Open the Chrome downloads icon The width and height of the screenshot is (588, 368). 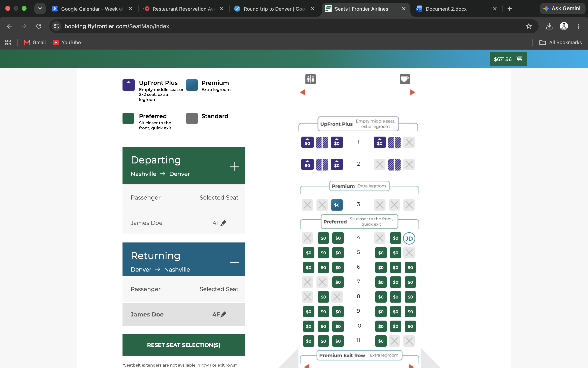coord(549,26)
